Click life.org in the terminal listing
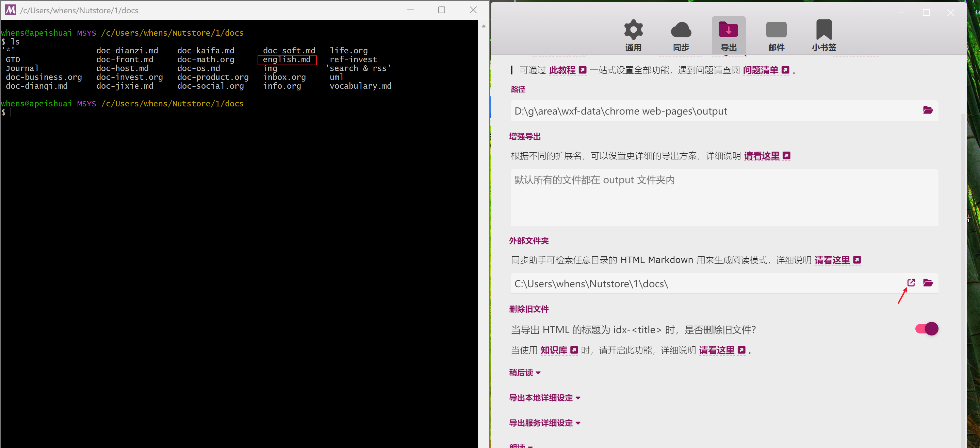Screen dimensions: 980x448 [348, 51]
